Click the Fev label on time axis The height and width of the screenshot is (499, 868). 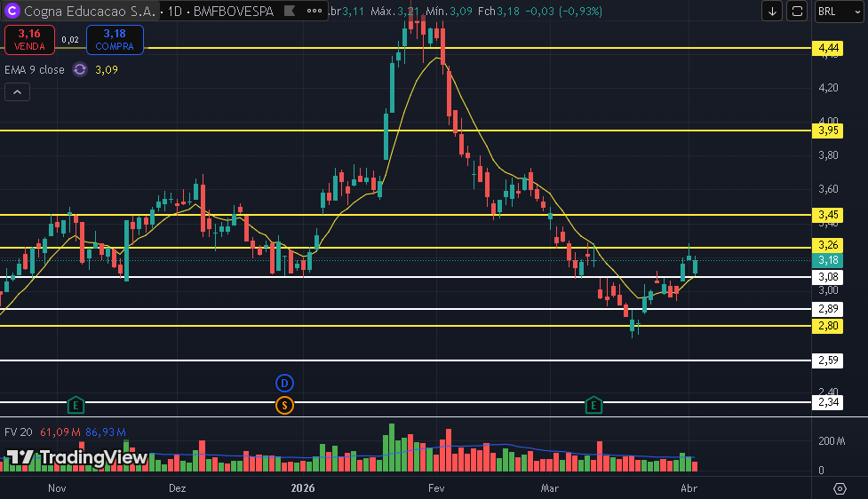[x=436, y=488]
